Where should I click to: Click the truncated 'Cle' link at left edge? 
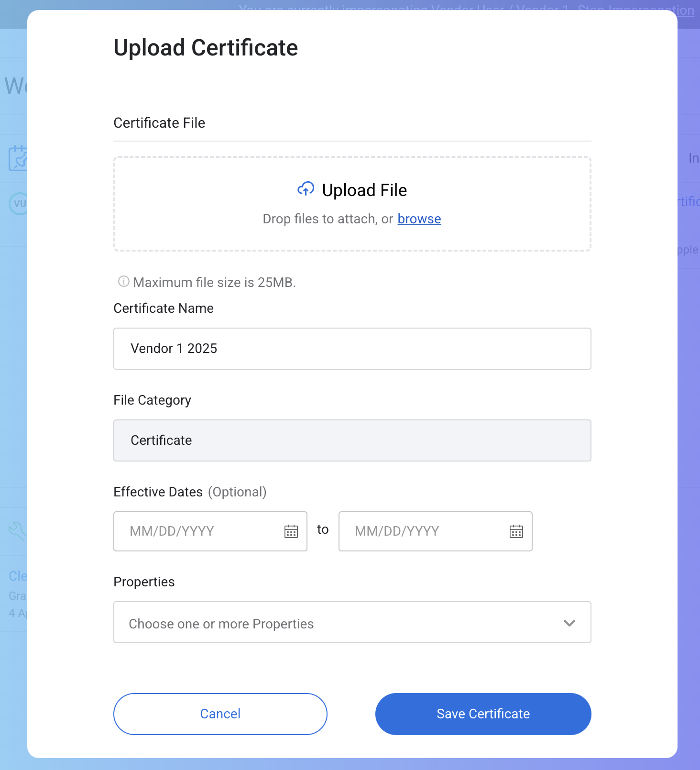pyautogui.click(x=18, y=576)
